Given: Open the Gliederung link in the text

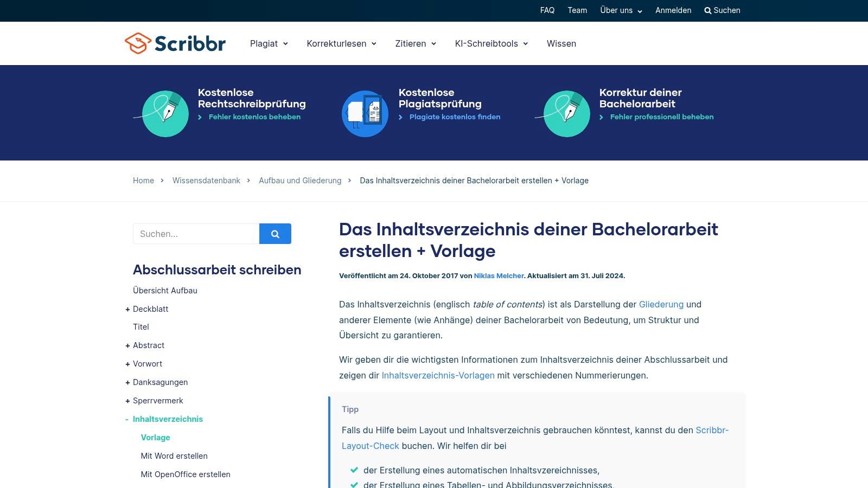Looking at the screenshot, I should pos(661,304).
